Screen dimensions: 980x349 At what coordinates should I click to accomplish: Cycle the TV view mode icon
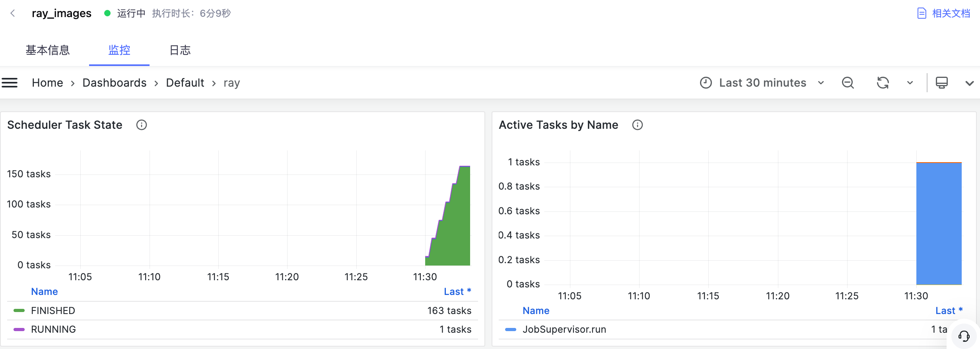[x=942, y=83]
